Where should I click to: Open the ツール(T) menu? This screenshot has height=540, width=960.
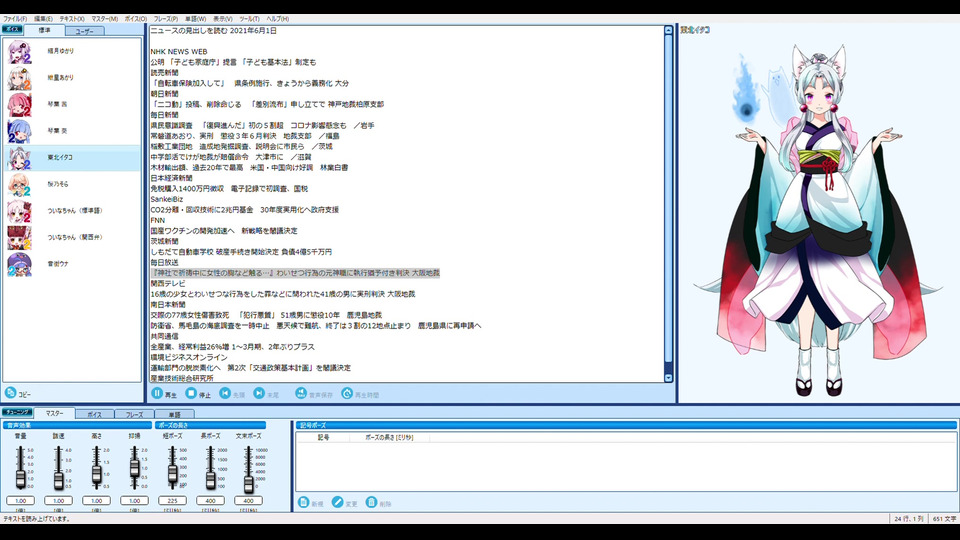[x=249, y=19]
